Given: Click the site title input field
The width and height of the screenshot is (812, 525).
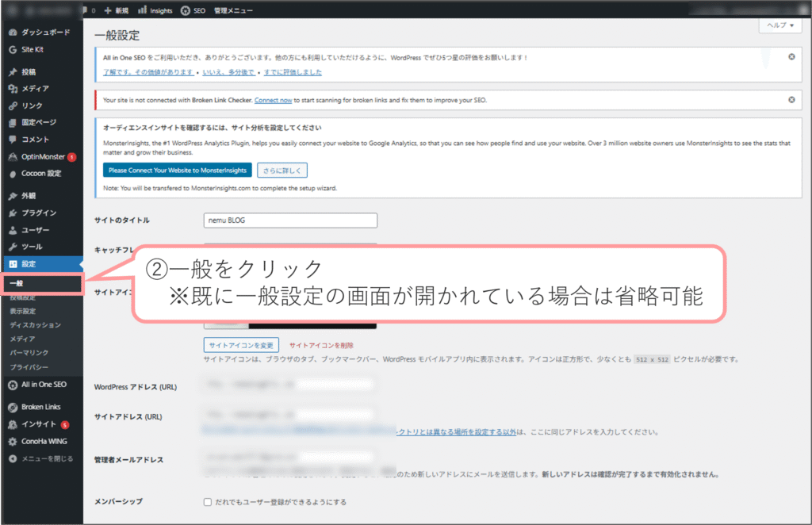Looking at the screenshot, I should click(290, 220).
